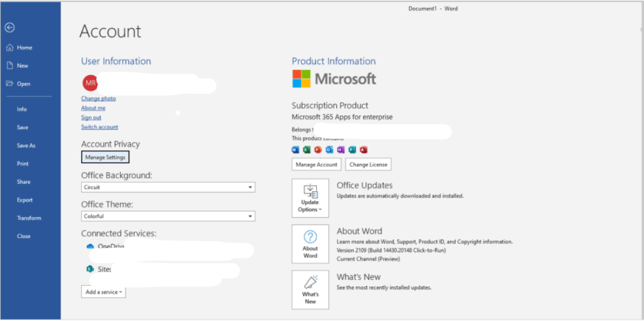Click the Outlook product icon
The width and height of the screenshot is (644, 321).
329,150
